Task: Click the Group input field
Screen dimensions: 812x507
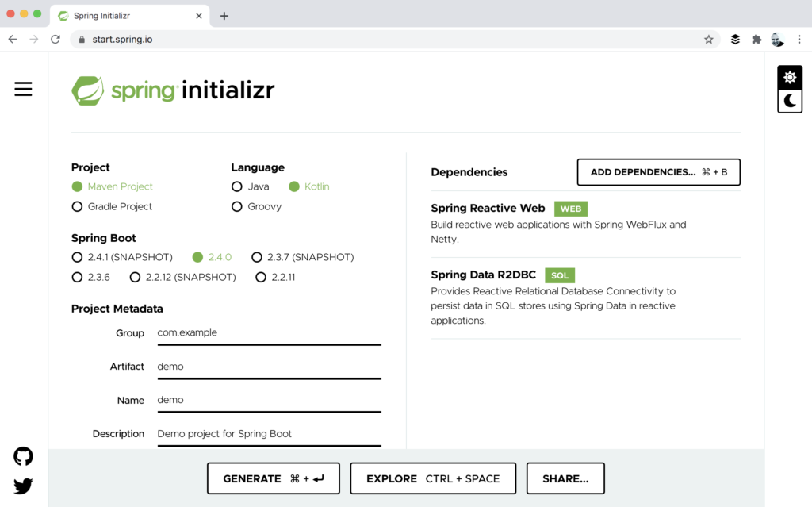Action: click(270, 333)
